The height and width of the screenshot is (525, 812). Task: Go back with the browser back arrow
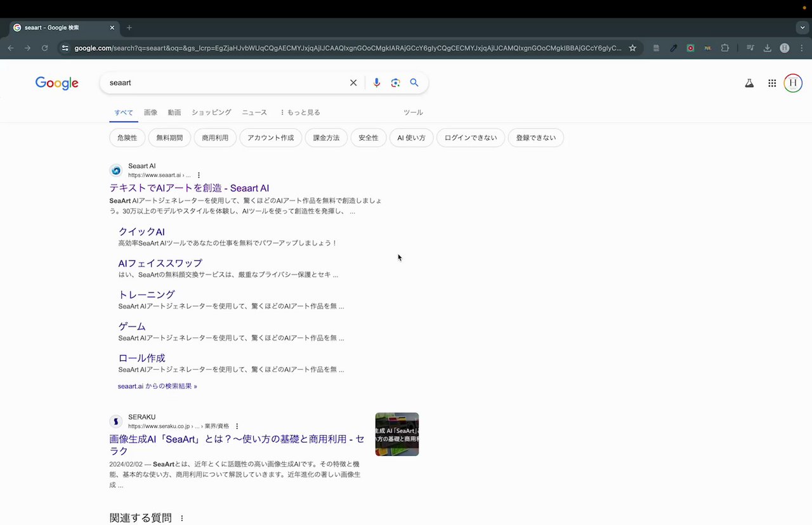10,48
